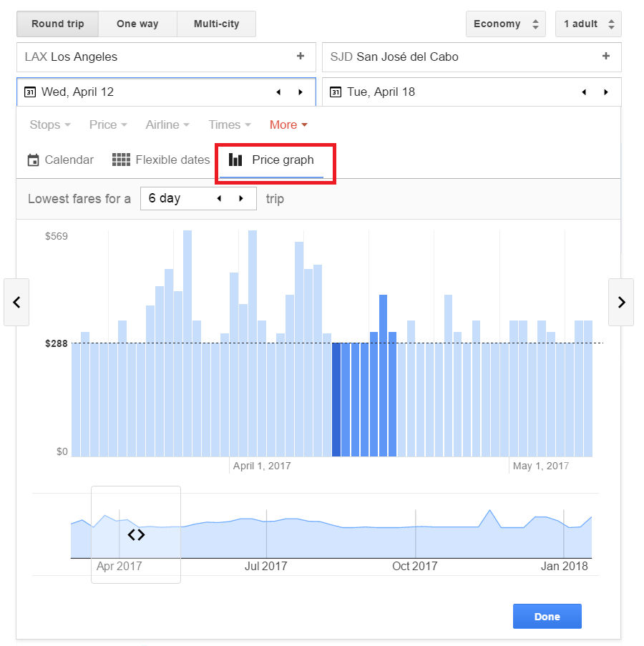Viewport: 644px width, 646px height.
Task: Open the 1 adult passengers dropdown
Action: click(588, 24)
